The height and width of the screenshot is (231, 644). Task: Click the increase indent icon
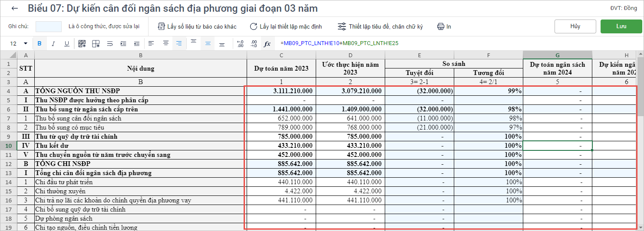(x=123, y=44)
